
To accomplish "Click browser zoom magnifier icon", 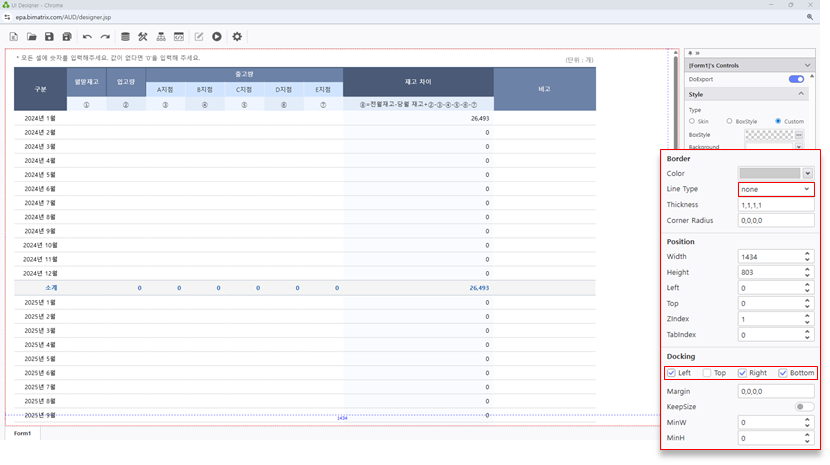I will click(810, 17).
